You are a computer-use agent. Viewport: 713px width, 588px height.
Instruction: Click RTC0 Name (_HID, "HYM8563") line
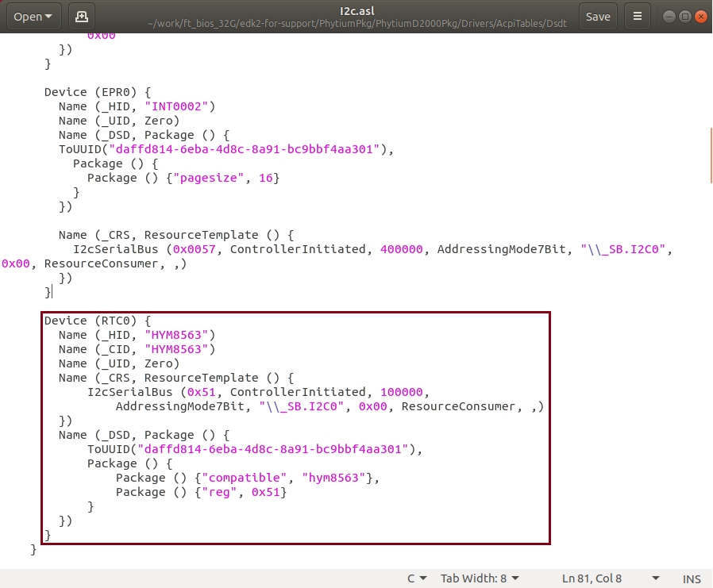tap(137, 336)
